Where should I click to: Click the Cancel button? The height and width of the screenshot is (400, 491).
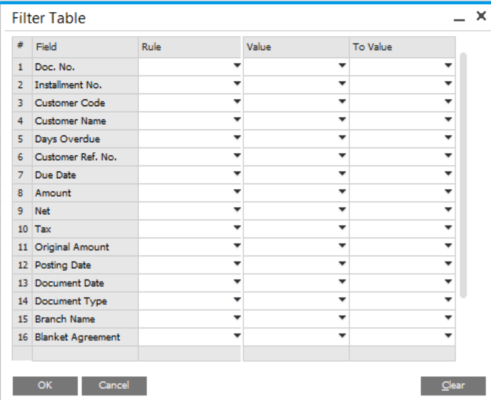(x=114, y=386)
